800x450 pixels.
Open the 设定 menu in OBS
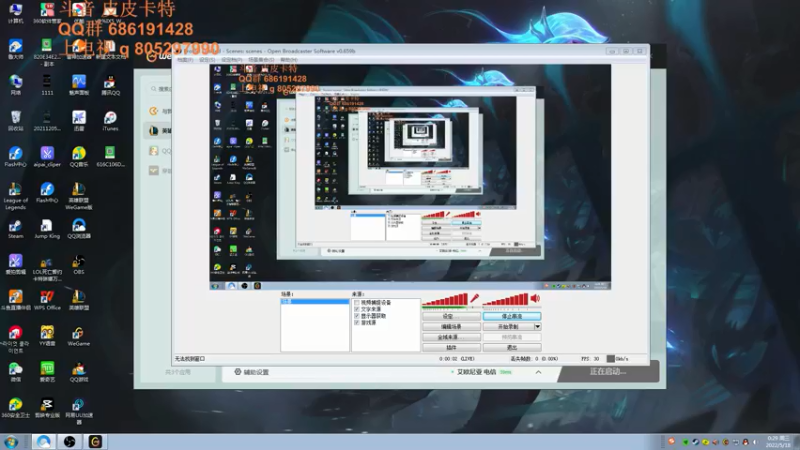[x=207, y=60]
